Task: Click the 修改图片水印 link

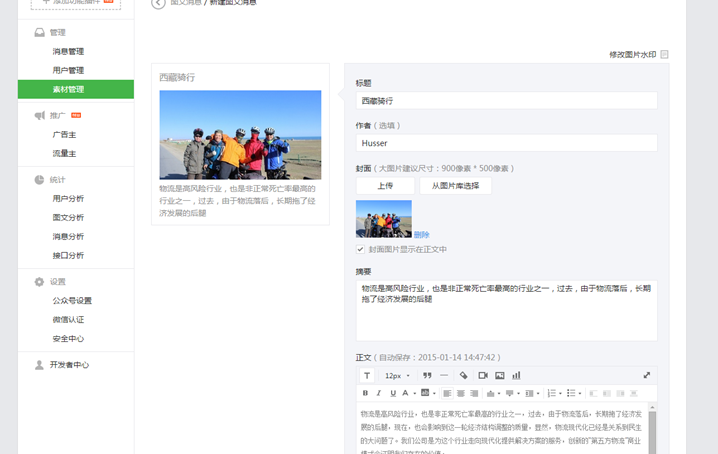Action: pyautogui.click(x=633, y=55)
